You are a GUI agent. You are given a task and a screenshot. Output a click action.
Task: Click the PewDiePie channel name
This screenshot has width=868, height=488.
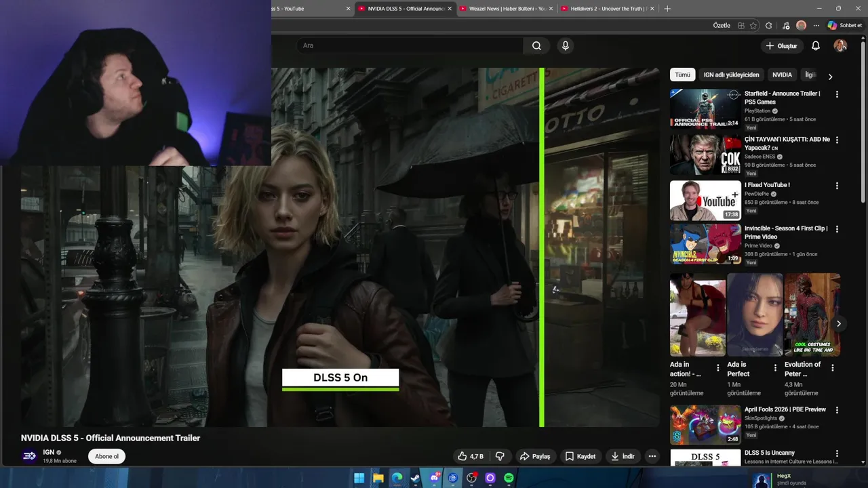(758, 194)
